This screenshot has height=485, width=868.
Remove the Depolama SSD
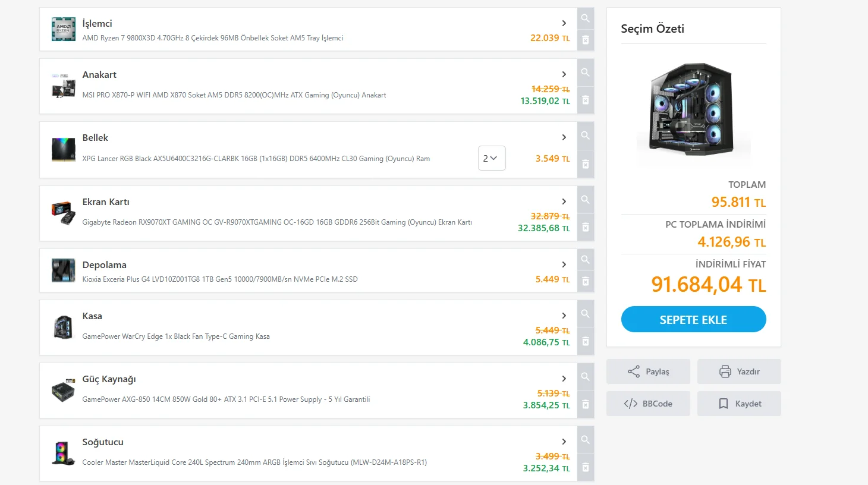[x=586, y=281]
